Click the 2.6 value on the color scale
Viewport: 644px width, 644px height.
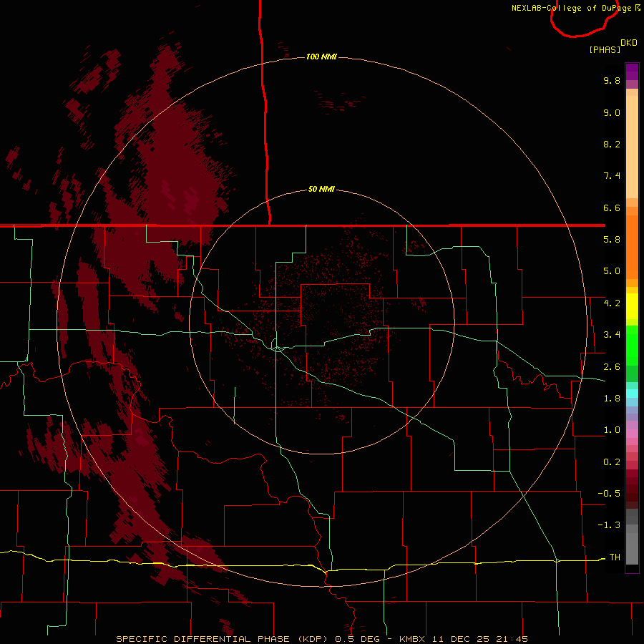[x=612, y=367]
